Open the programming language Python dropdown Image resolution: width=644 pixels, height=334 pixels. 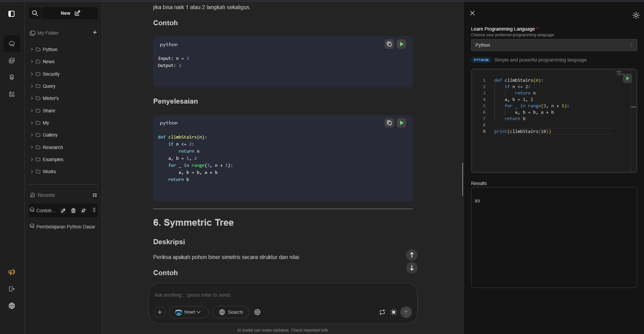tap(553, 45)
